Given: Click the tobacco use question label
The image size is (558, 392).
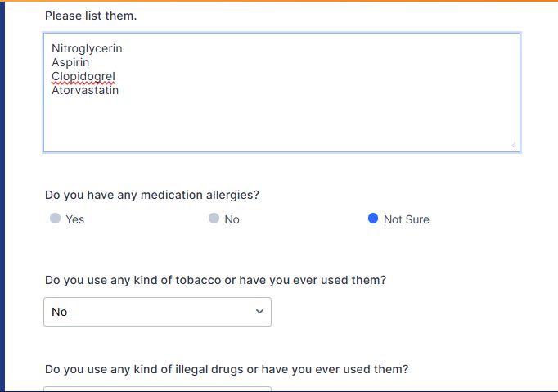Looking at the screenshot, I should 215,280.
